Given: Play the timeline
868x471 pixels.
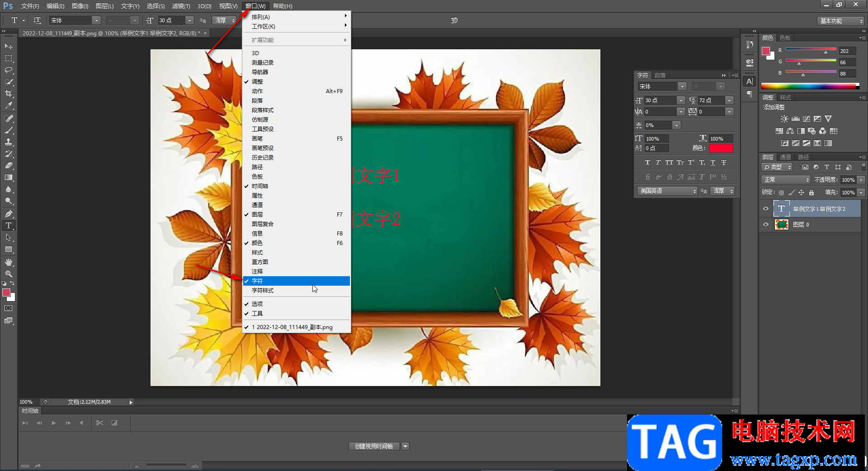Looking at the screenshot, I should click(x=54, y=423).
